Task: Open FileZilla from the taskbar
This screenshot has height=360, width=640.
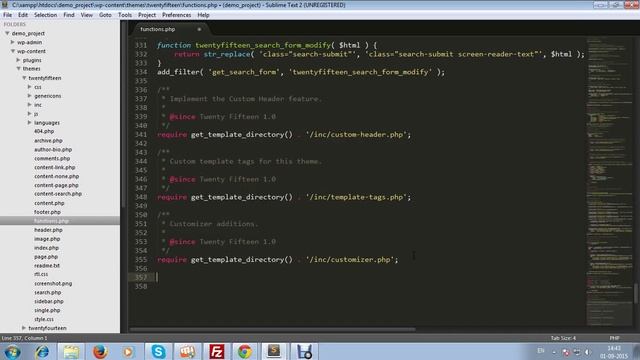Action: pyautogui.click(x=216, y=352)
